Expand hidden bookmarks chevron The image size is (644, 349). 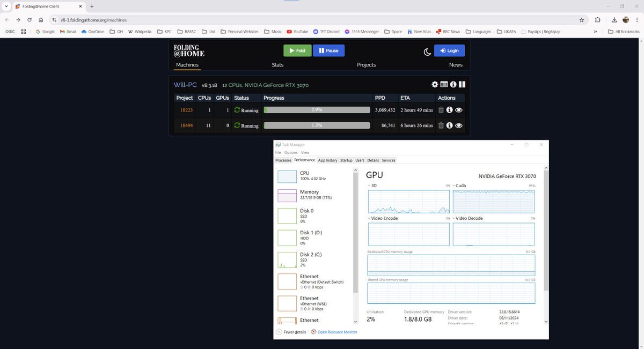(596, 32)
